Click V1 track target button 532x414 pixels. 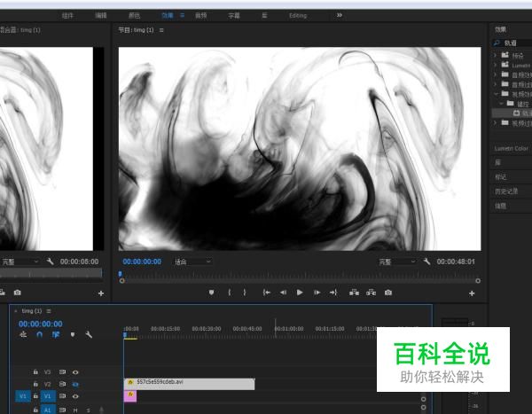(x=48, y=396)
